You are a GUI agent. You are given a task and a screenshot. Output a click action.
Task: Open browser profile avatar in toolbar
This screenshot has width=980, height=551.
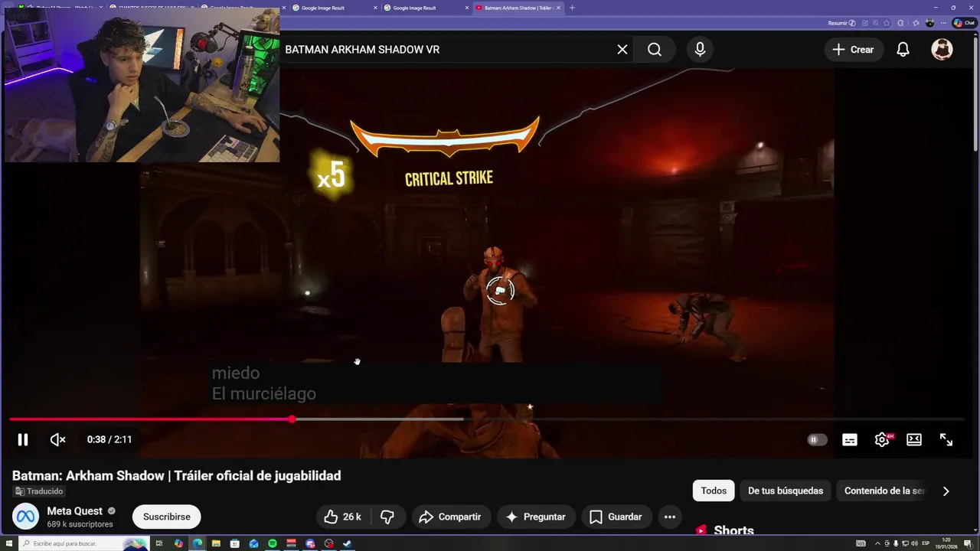tap(929, 23)
